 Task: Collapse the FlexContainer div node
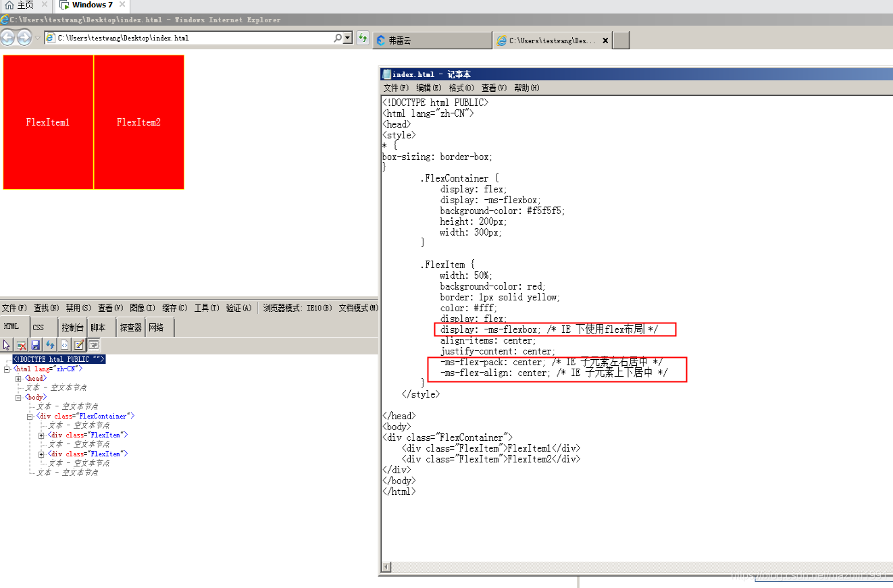coord(30,416)
